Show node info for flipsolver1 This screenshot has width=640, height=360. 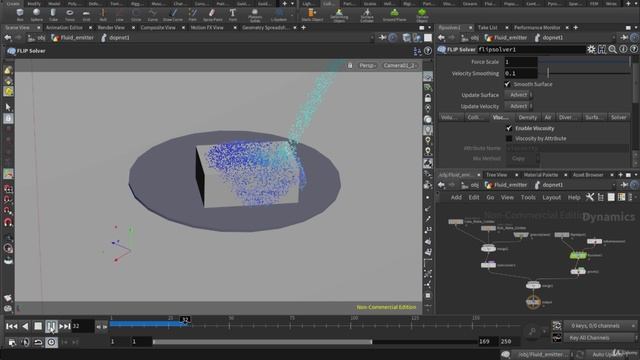click(x=623, y=49)
